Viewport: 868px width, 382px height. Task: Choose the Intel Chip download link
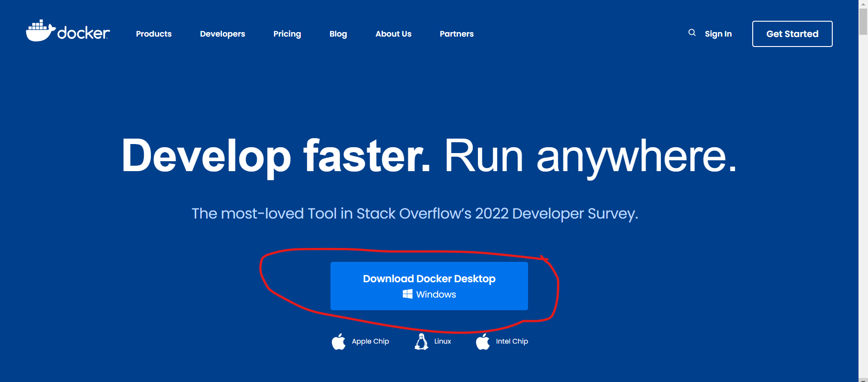click(502, 342)
